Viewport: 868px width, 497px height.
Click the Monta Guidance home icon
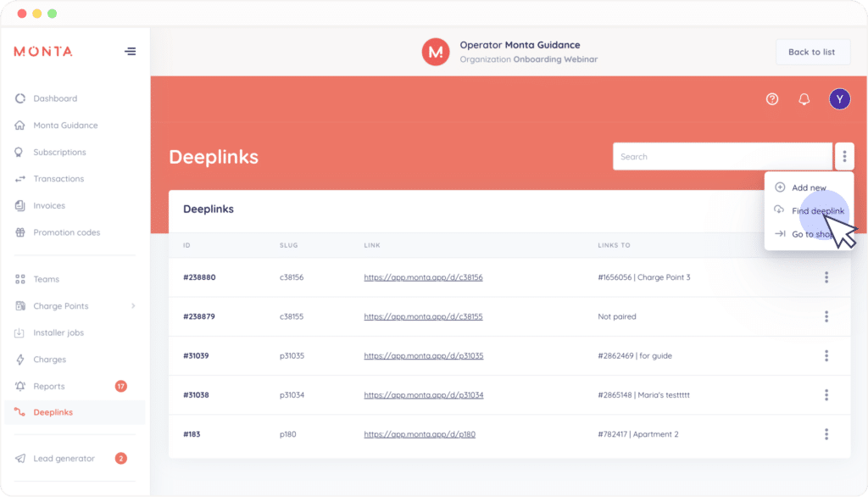pos(20,126)
